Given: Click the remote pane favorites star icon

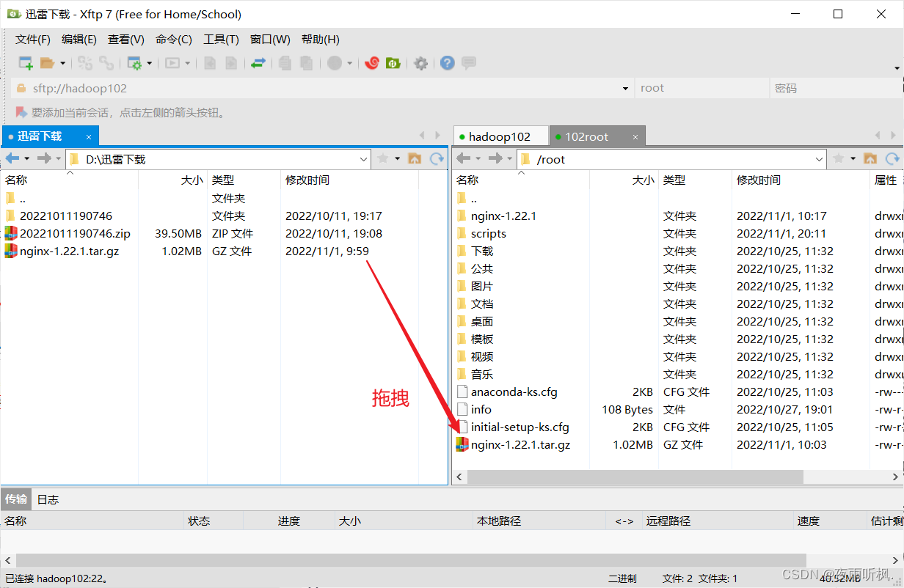Looking at the screenshot, I should (x=838, y=158).
